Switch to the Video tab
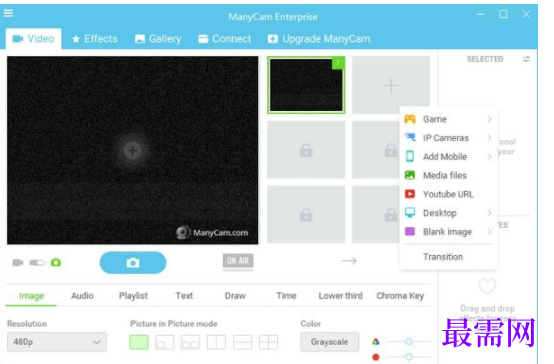 (x=34, y=39)
